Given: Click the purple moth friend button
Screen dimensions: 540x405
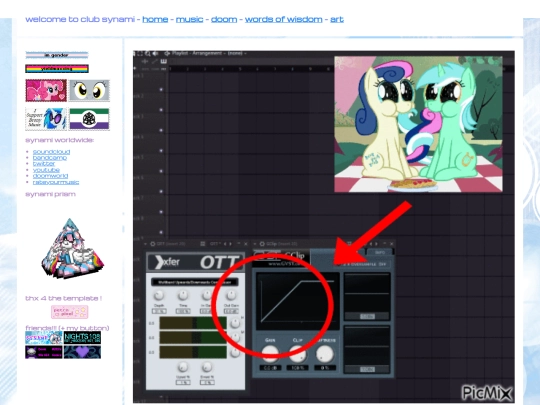Looking at the screenshot, I should click(x=44, y=352).
